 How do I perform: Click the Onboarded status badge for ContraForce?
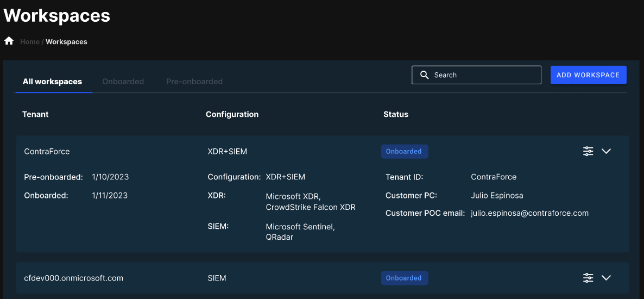point(404,152)
